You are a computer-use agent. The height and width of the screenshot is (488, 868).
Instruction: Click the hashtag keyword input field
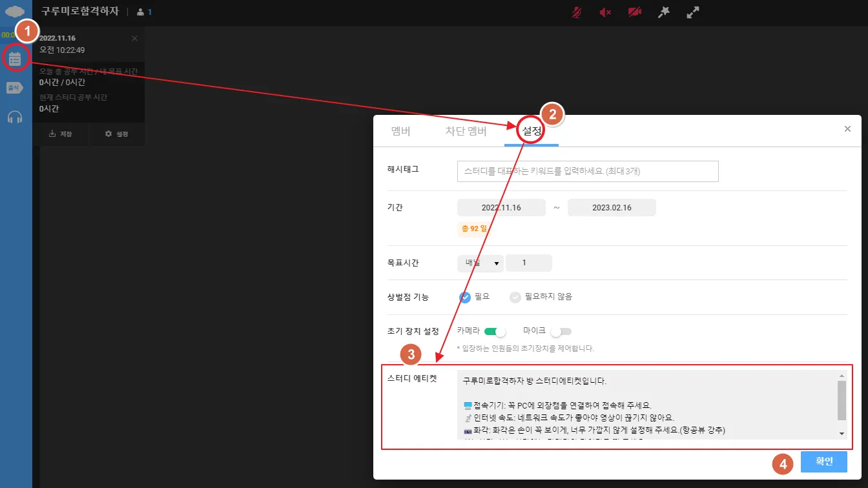coord(588,171)
